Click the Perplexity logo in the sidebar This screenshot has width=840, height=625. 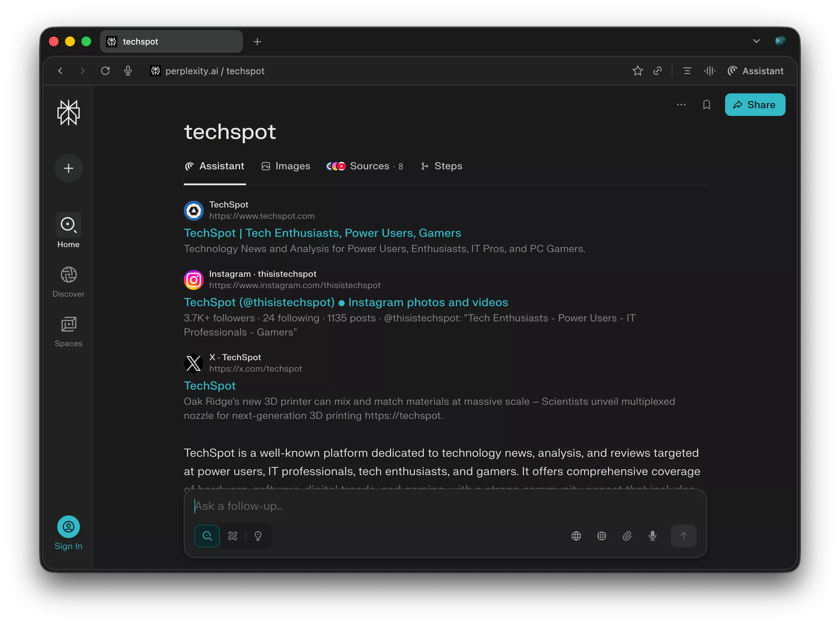point(69,112)
